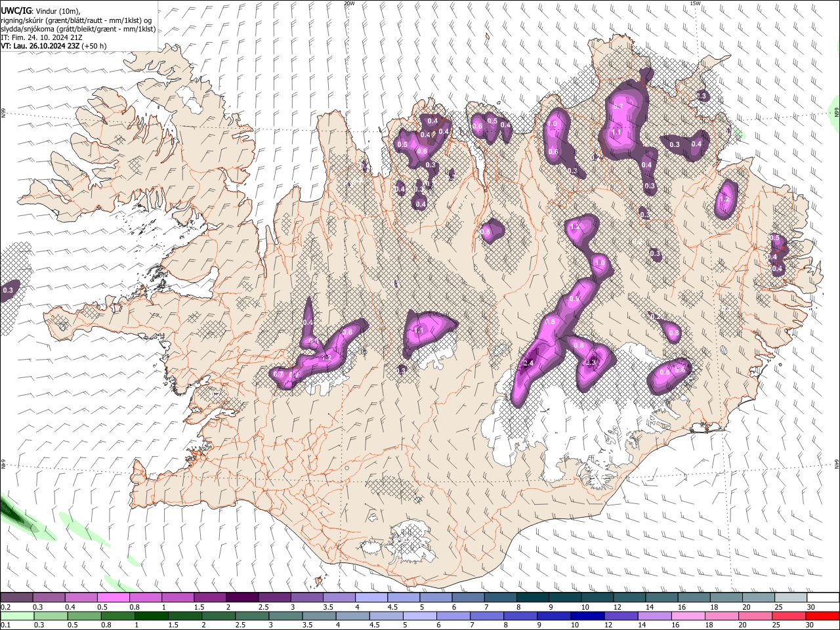
Task: Click upper scale swatch between 1 and 1.5
Action: [178, 598]
